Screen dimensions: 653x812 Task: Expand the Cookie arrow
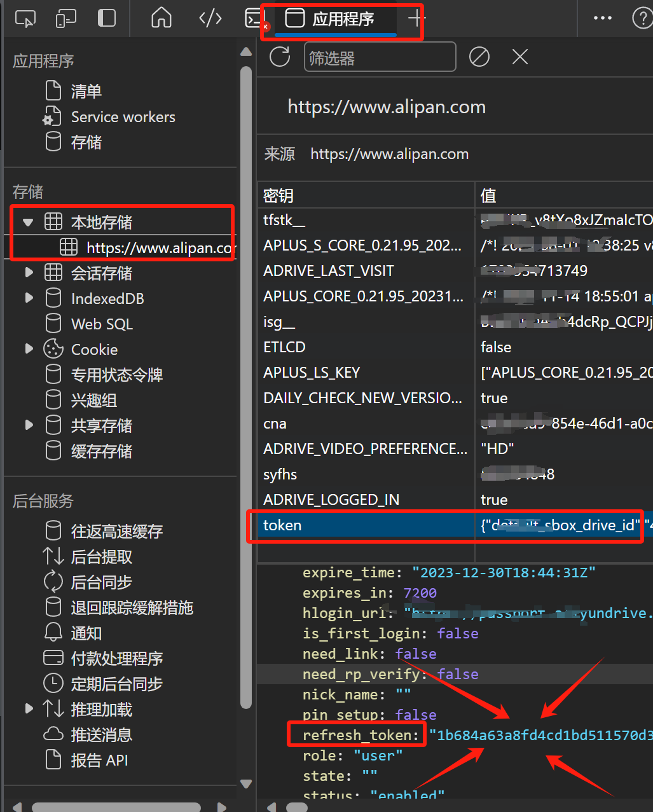[x=29, y=349]
